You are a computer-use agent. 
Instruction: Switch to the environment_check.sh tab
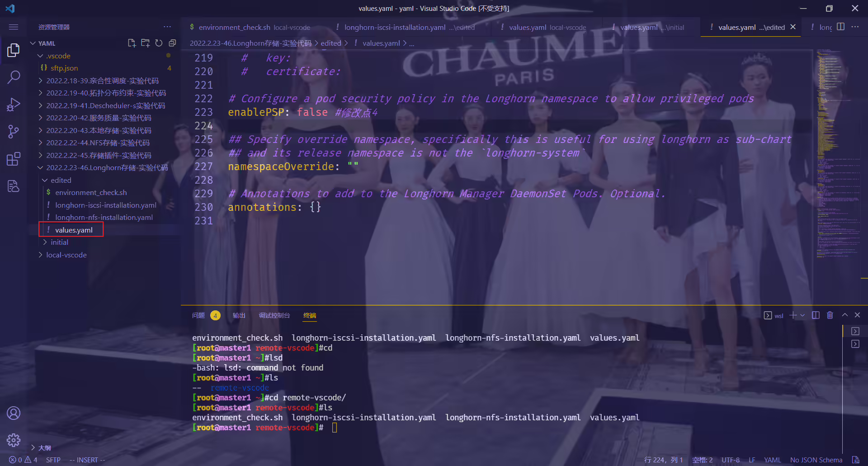250,27
